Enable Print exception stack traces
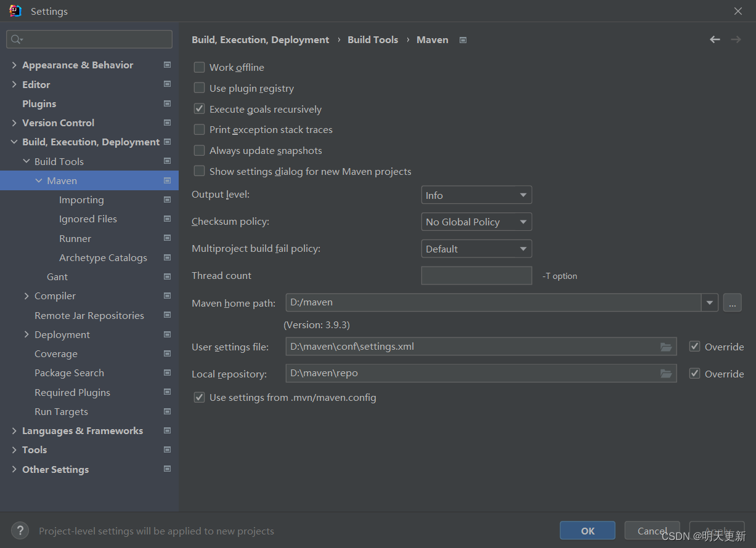This screenshot has width=756, height=548. (x=199, y=129)
